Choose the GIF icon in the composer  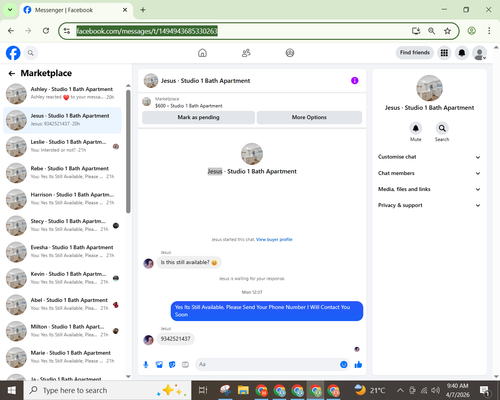[185, 364]
